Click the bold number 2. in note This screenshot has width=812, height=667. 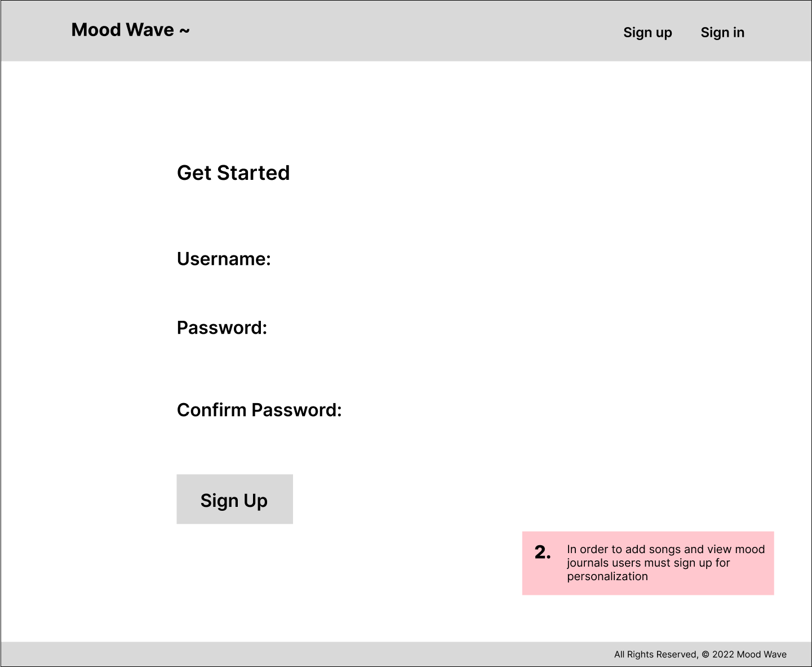(x=543, y=552)
